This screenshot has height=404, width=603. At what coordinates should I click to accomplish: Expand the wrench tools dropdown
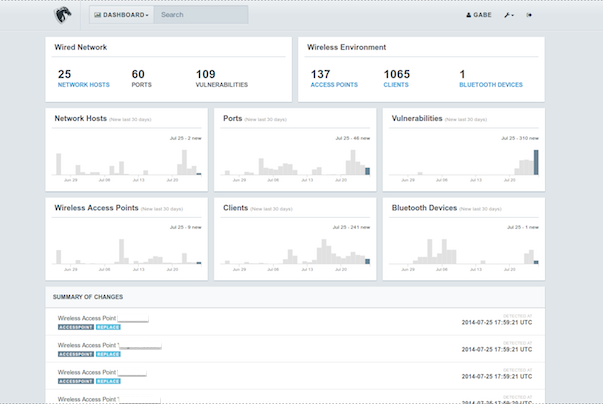[510, 15]
